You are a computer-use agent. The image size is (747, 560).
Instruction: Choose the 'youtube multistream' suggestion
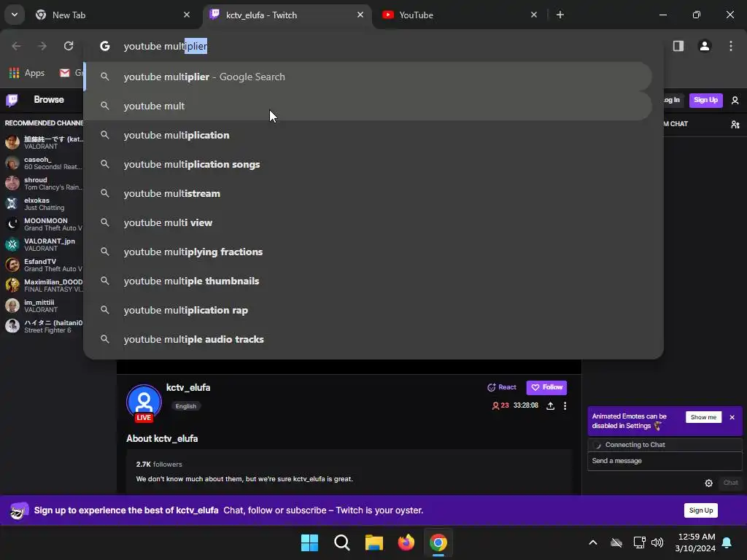[x=368, y=193]
